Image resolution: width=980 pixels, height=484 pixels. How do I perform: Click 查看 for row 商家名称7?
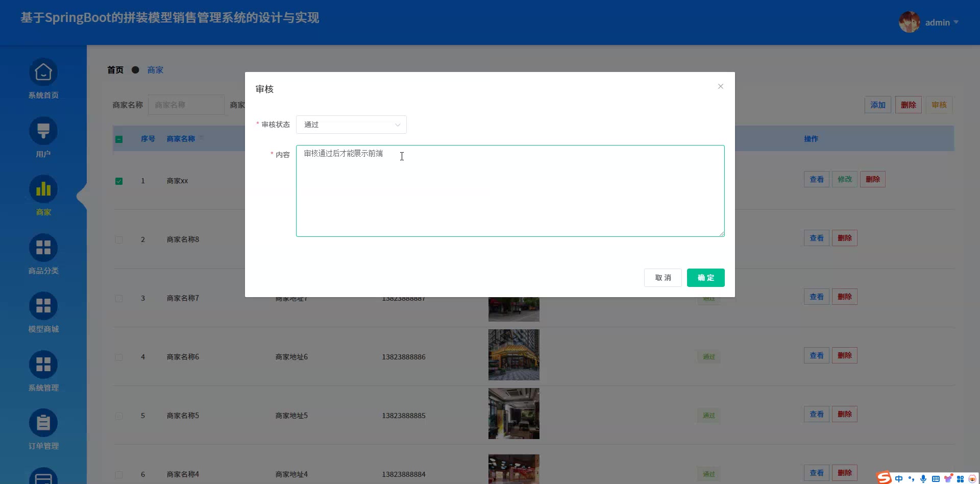click(817, 297)
